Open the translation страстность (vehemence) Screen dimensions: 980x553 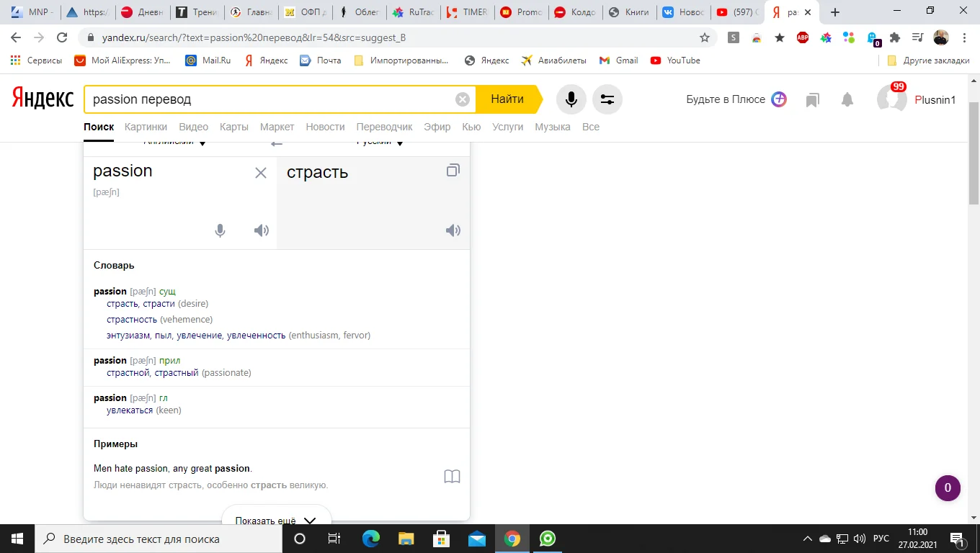[x=132, y=319]
